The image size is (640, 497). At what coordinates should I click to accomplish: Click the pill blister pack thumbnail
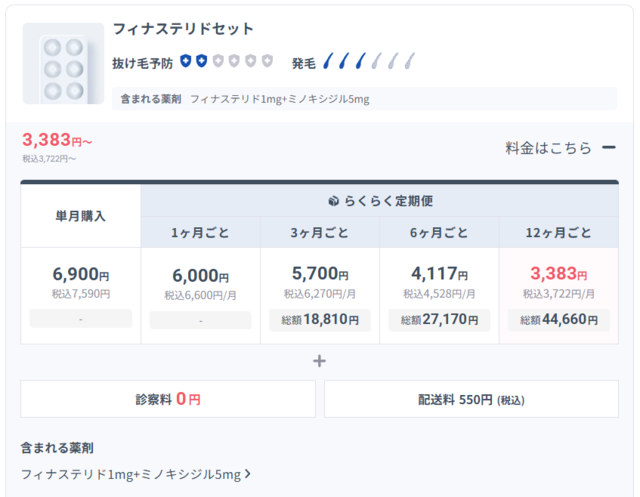point(63,64)
